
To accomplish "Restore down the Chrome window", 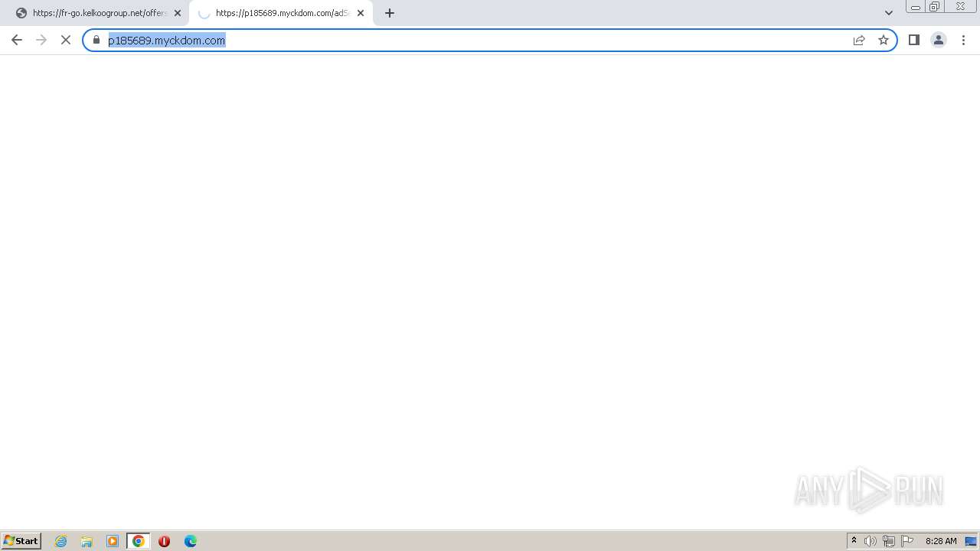I will point(935,7).
